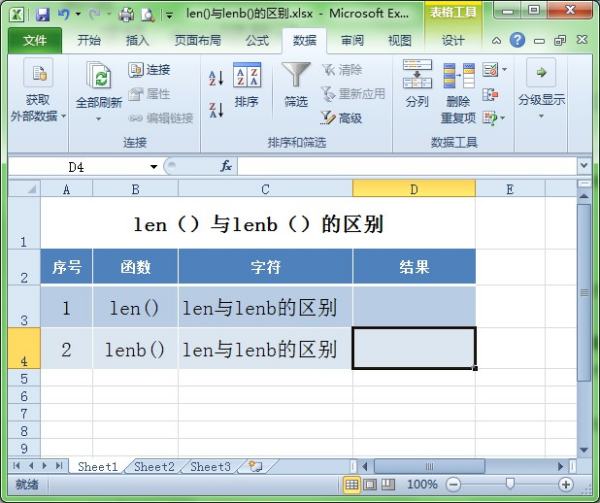
Task: Click the zoom slider handle
Action: [x=510, y=483]
